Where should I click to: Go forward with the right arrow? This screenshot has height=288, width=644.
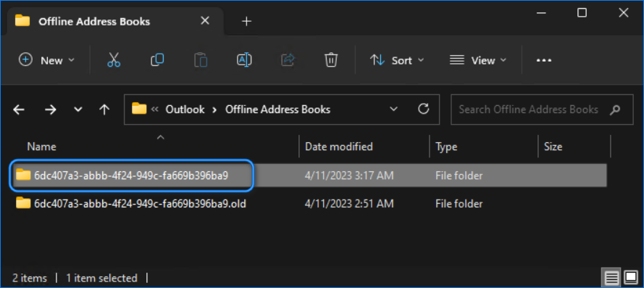click(50, 110)
